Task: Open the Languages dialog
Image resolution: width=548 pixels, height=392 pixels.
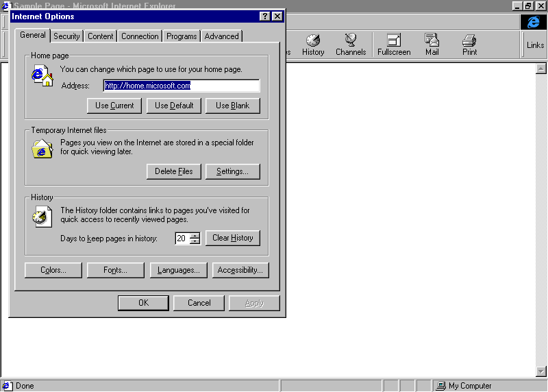Action: [178, 270]
